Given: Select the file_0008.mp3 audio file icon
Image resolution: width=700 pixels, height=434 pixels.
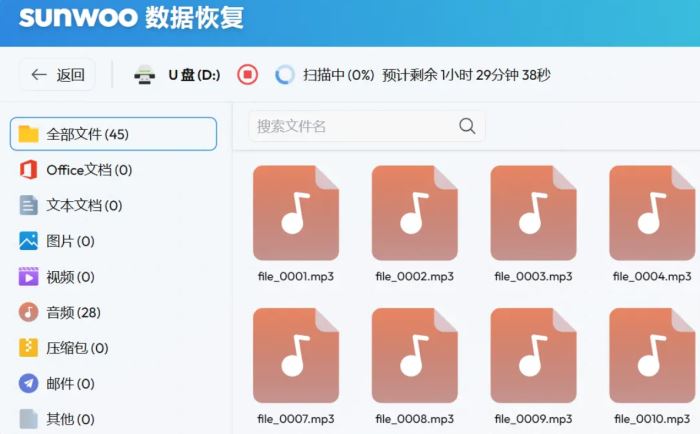Looking at the screenshot, I should tap(415, 355).
